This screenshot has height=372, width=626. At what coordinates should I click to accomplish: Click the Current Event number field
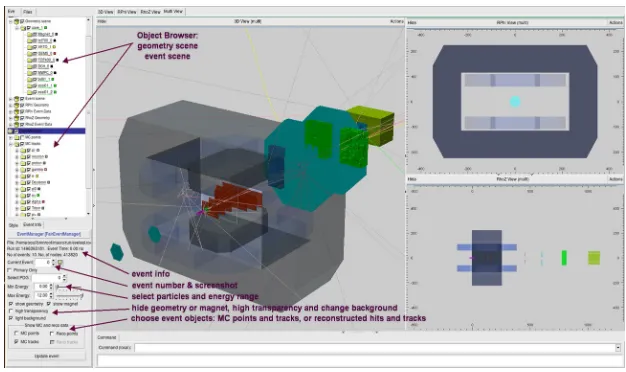44,262
